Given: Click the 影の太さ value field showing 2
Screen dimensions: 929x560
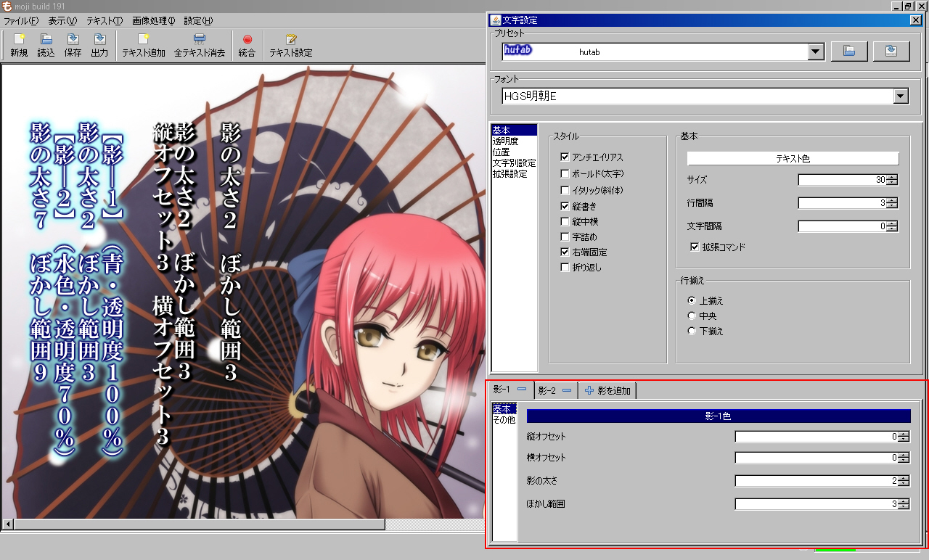Looking at the screenshot, I should [817, 481].
